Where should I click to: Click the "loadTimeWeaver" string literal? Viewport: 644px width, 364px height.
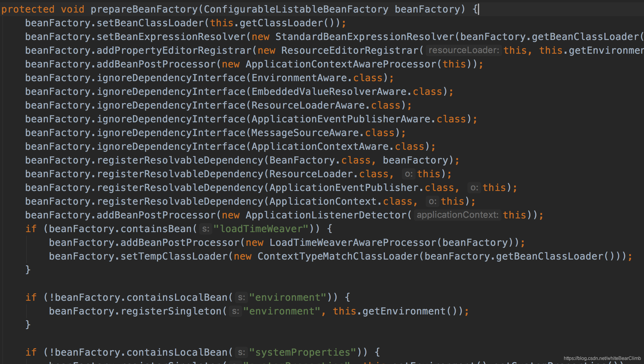click(261, 229)
